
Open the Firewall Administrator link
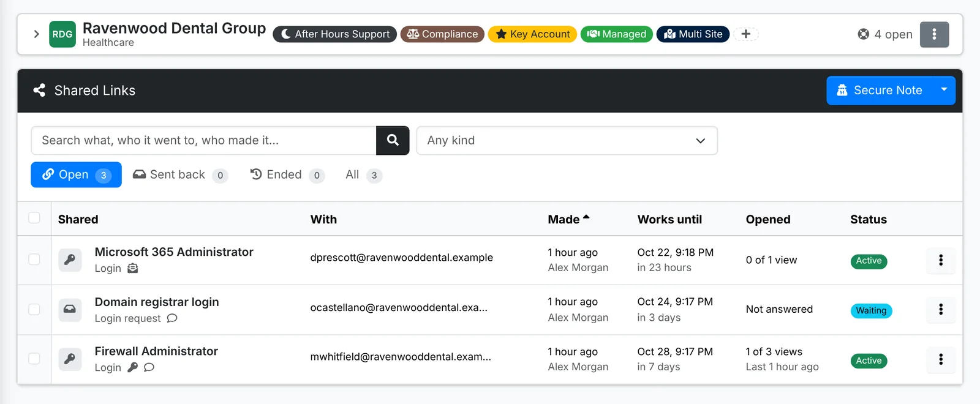click(x=156, y=351)
